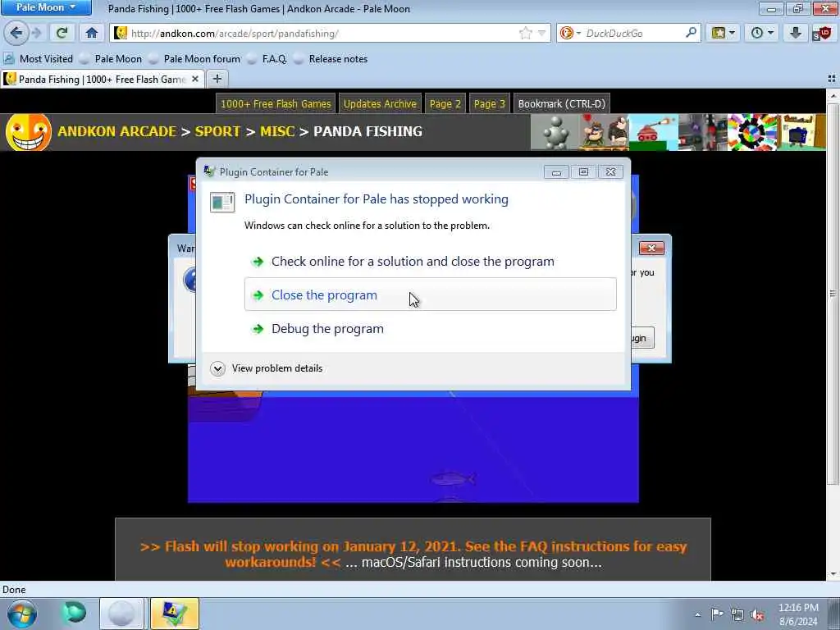Choose Close the program option
Image resolution: width=840 pixels, height=630 pixels.
[x=430, y=294]
